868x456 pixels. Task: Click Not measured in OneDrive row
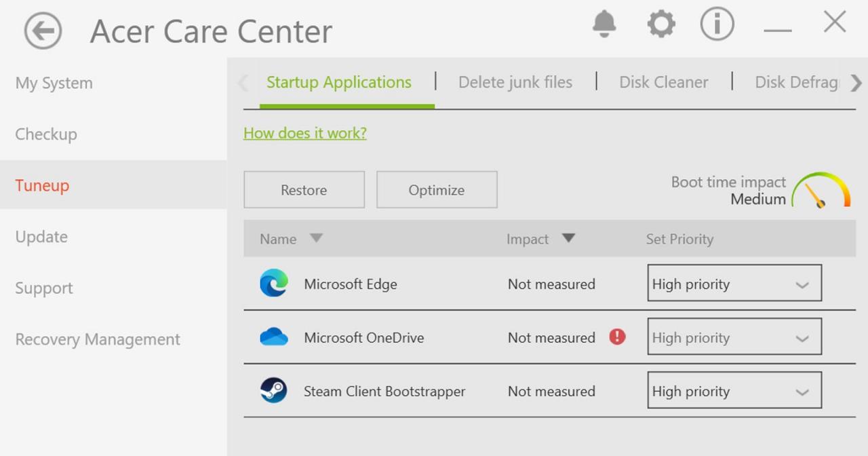click(x=551, y=337)
